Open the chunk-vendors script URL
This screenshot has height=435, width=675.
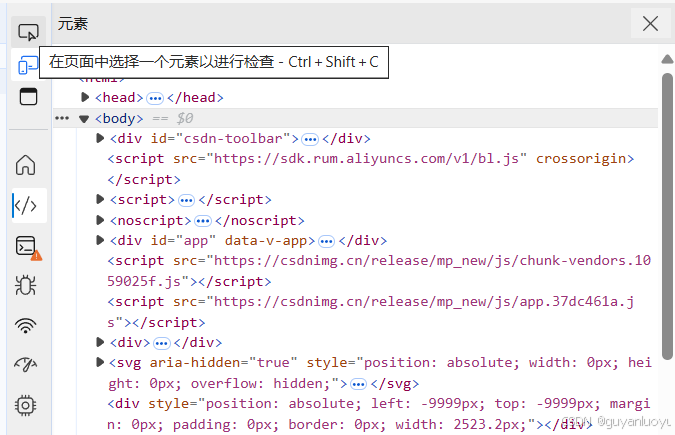pos(379,271)
